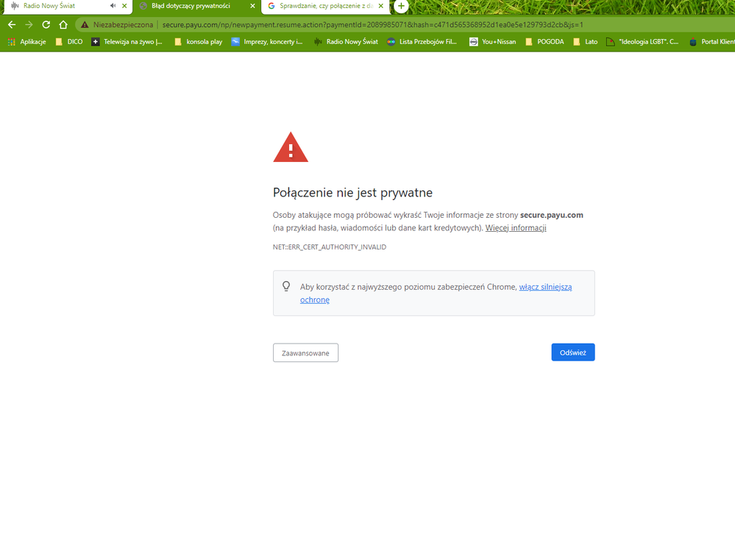Open a new tab with the plus icon

click(401, 6)
